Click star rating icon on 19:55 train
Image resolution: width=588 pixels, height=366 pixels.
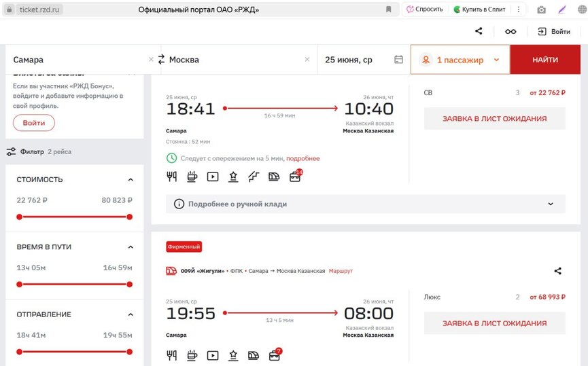[x=233, y=355]
